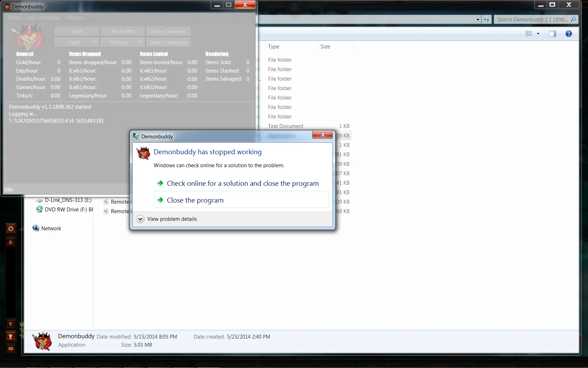The image size is (588, 368).
Task: Click the change view icon in Explorer
Action: pos(529,34)
